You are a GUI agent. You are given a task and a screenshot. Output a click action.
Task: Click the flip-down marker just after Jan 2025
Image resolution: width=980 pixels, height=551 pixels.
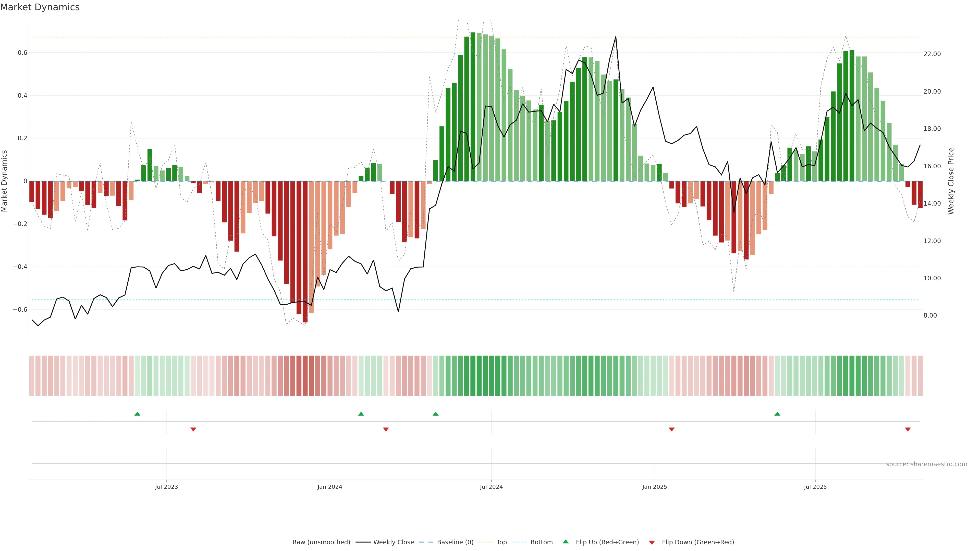671,429
